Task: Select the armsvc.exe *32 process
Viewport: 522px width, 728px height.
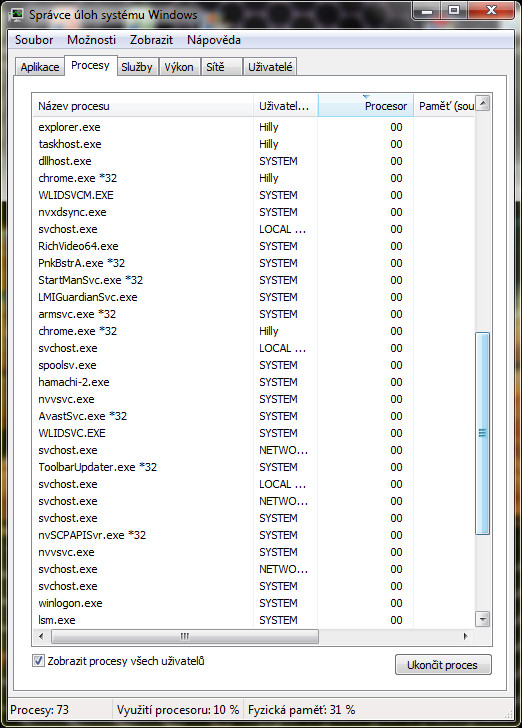Action: pos(254,314)
